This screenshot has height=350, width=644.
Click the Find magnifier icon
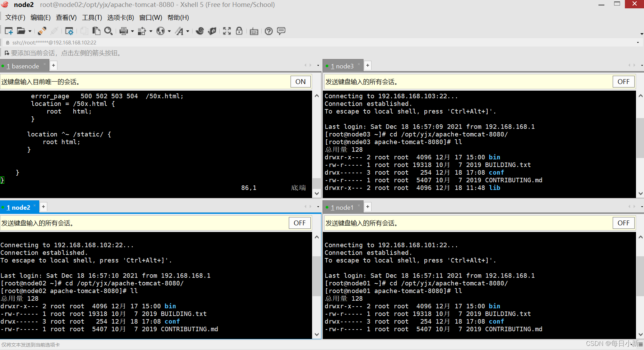pos(108,31)
